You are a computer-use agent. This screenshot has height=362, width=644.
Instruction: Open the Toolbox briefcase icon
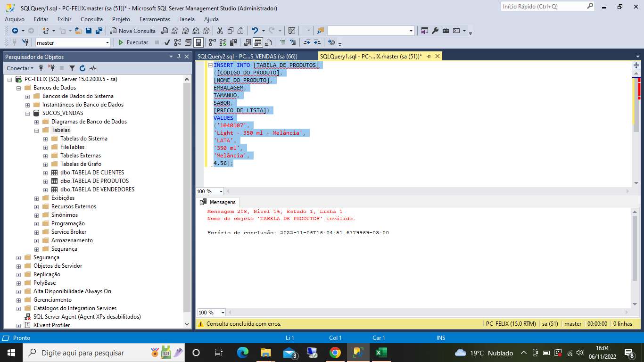(446, 31)
